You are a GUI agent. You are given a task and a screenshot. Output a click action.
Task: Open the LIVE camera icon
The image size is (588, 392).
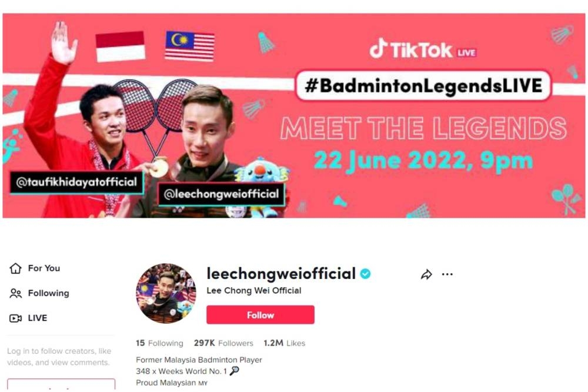coord(15,318)
